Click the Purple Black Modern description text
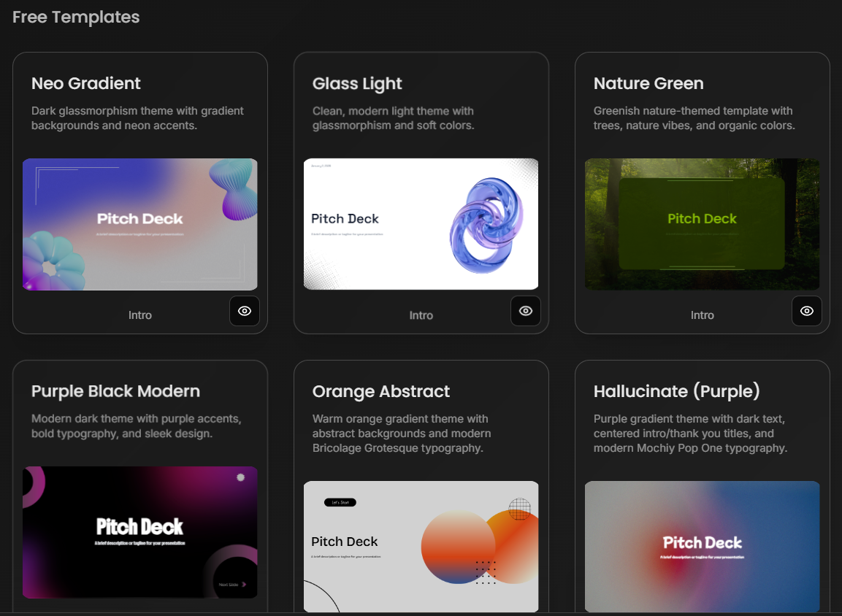842x616 pixels. (x=137, y=426)
